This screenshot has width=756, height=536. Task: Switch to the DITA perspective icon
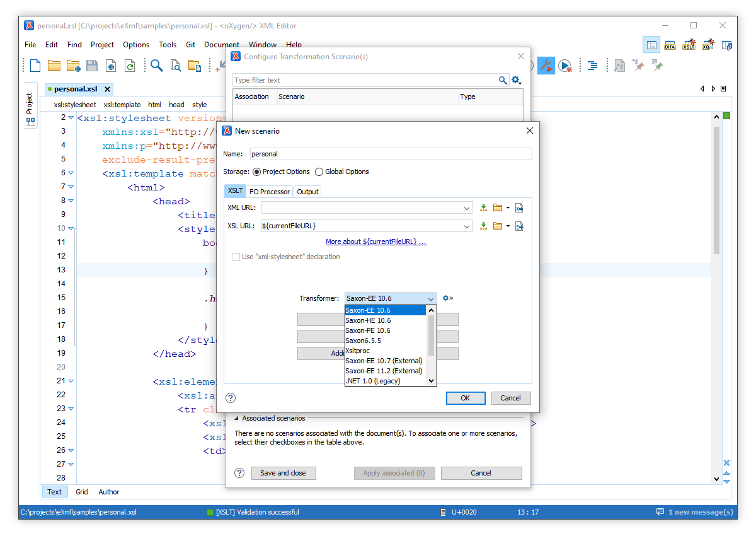670,45
